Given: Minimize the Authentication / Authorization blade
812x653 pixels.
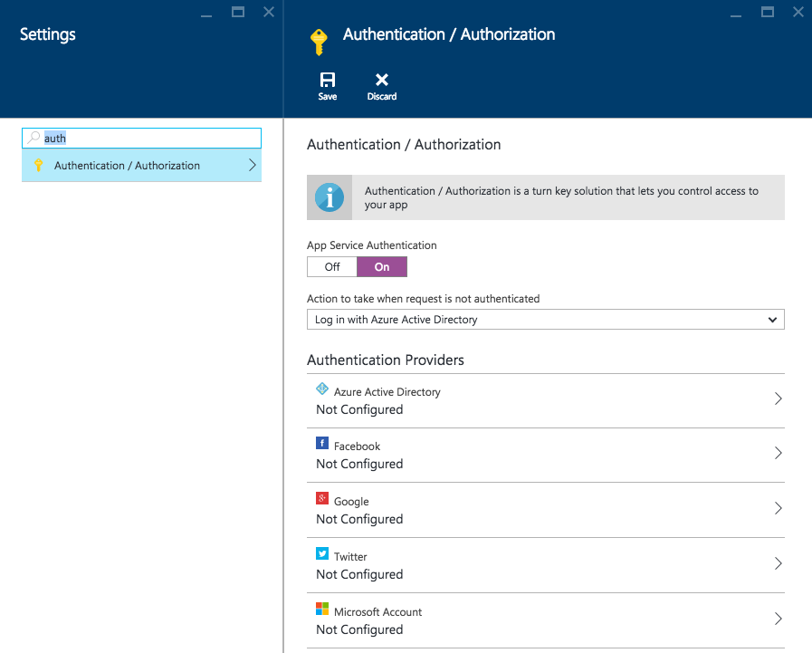Looking at the screenshot, I should coord(736,16).
